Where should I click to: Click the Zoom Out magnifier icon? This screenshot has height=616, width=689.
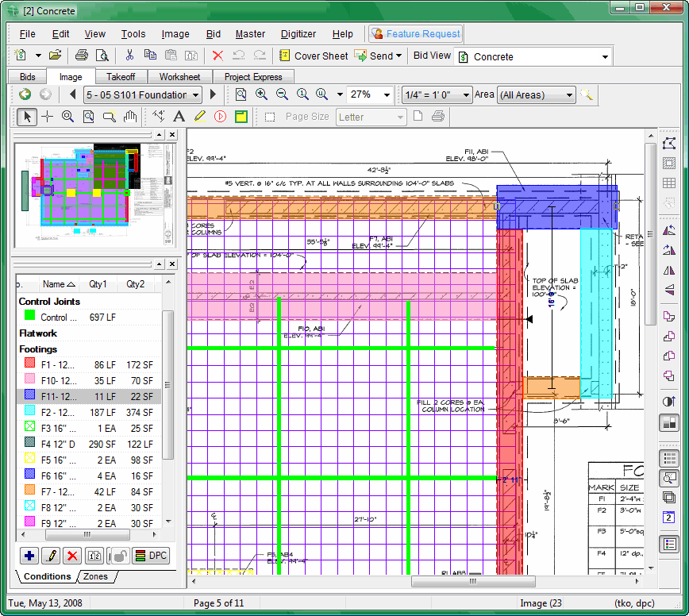282,94
